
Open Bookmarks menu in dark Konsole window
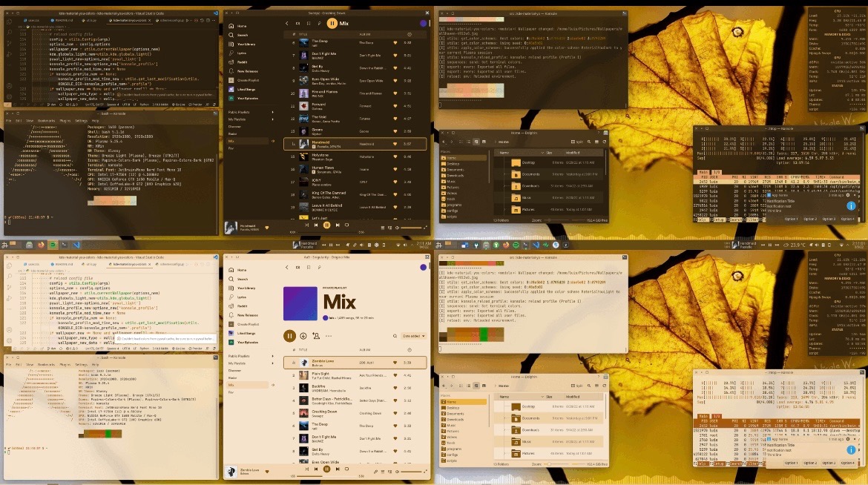point(47,120)
